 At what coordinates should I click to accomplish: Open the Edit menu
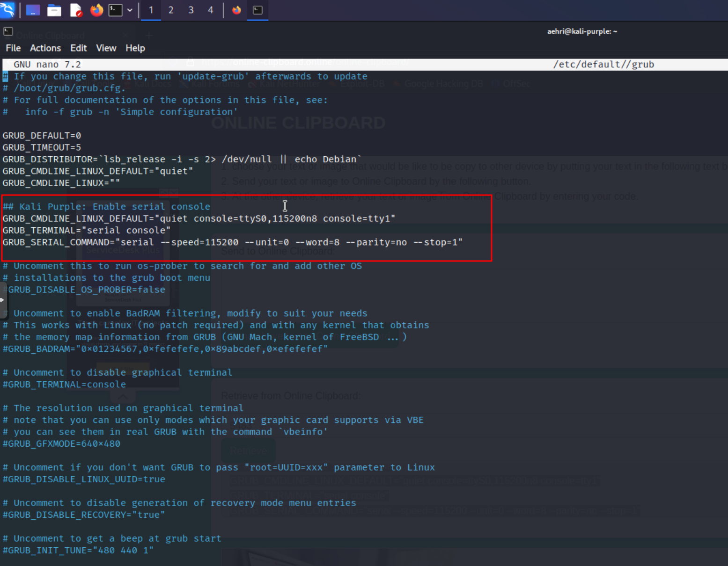[x=79, y=48]
